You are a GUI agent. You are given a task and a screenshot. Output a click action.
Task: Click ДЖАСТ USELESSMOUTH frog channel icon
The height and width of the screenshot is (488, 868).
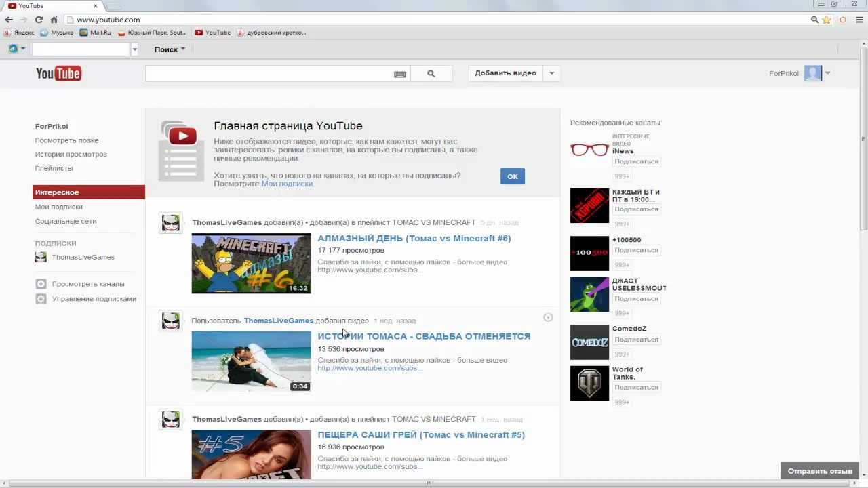(589, 295)
